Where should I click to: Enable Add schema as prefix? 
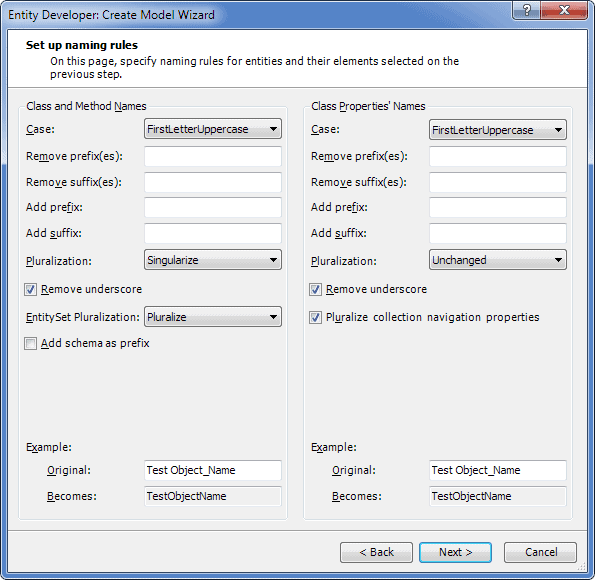coord(30,344)
